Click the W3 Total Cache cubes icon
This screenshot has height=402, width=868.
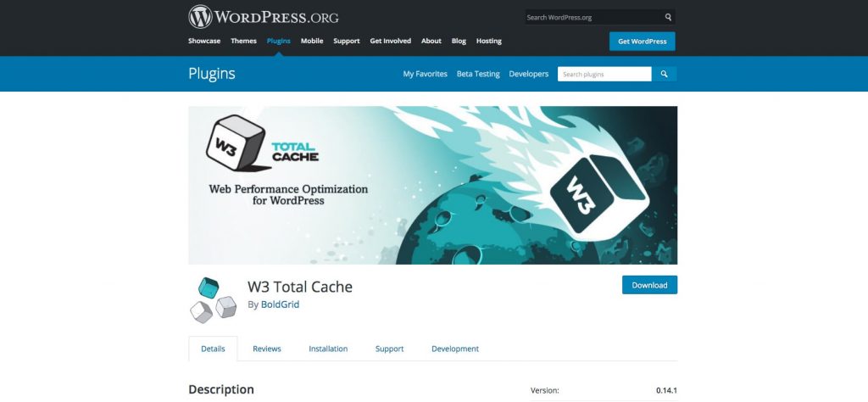point(213,301)
